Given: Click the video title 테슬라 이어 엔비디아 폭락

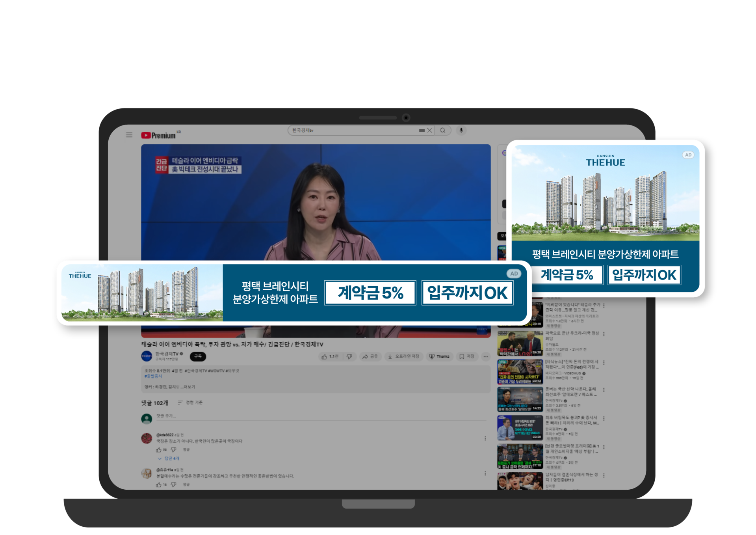Looking at the screenshot, I should click(x=232, y=344).
